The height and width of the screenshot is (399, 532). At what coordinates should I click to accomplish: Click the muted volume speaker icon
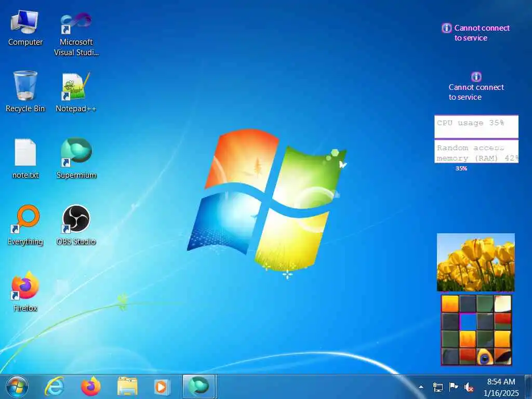pyautogui.click(x=469, y=387)
